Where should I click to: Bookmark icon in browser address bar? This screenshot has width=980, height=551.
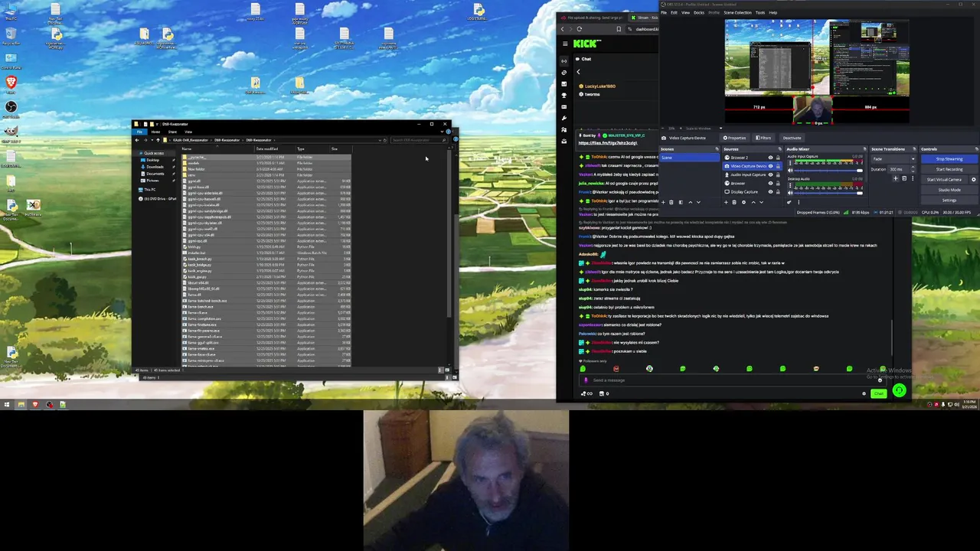click(x=619, y=29)
